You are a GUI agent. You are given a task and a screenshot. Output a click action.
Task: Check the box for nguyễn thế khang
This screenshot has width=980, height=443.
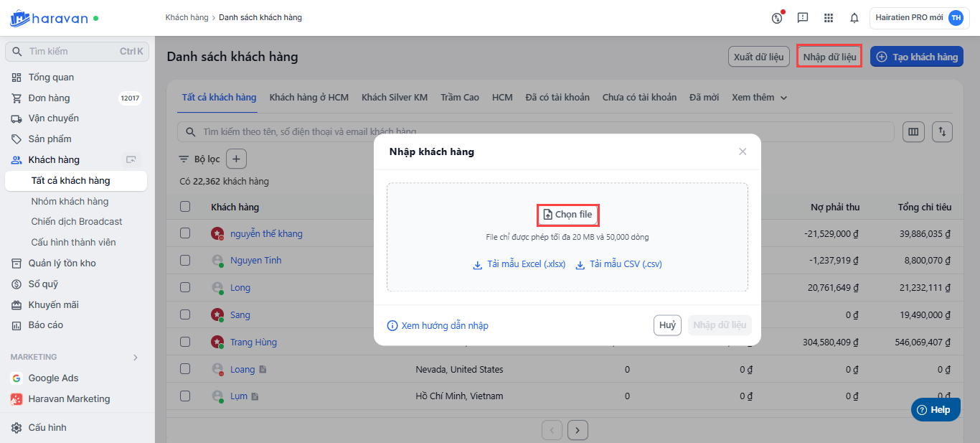tap(185, 233)
